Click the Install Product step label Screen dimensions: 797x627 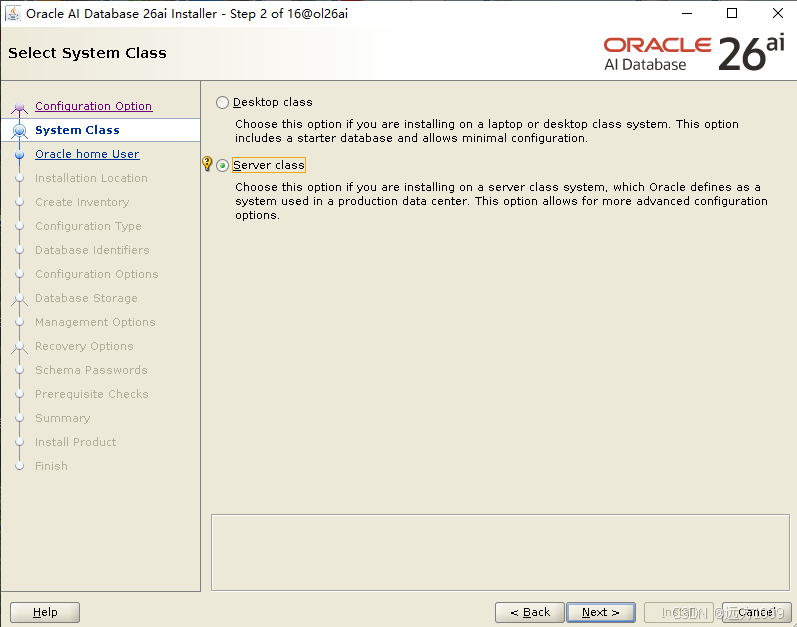click(x=75, y=442)
